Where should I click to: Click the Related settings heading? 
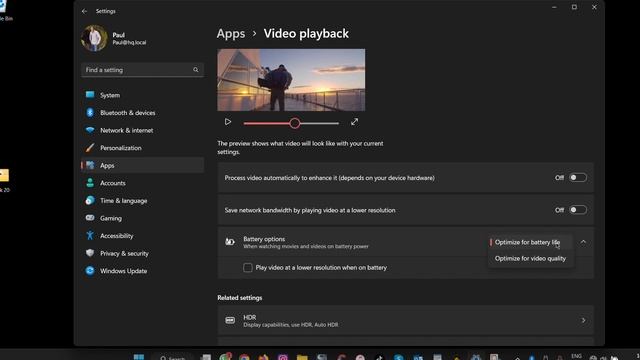240,298
